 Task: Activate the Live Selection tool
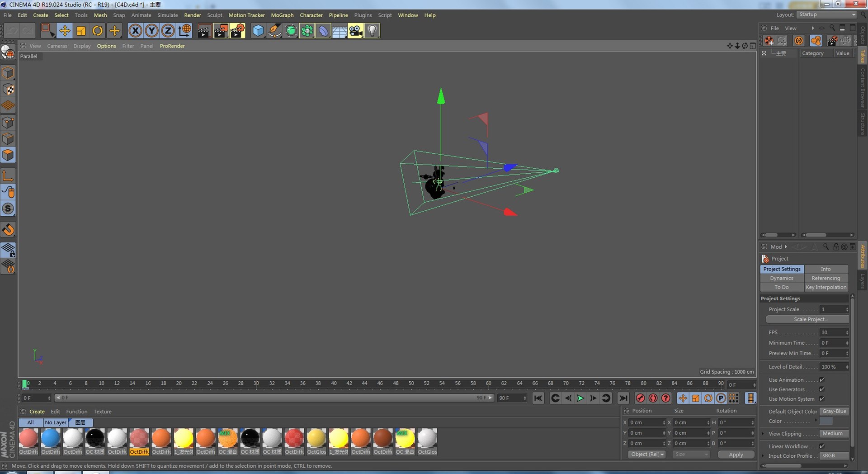click(x=47, y=31)
